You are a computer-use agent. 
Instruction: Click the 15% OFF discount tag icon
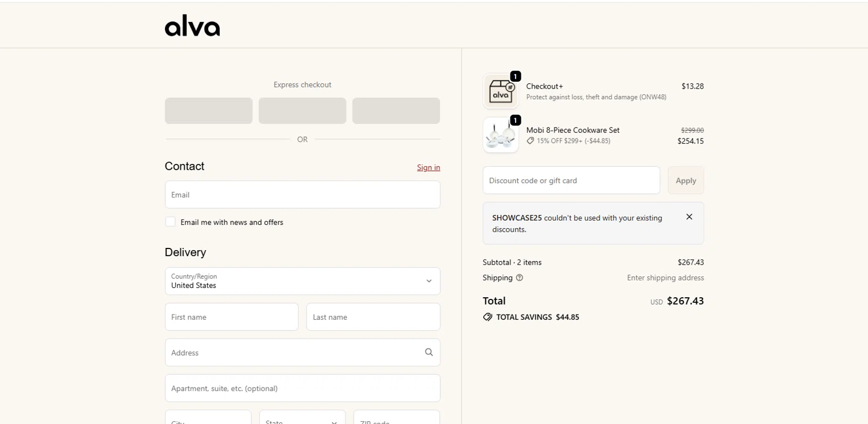(x=530, y=141)
